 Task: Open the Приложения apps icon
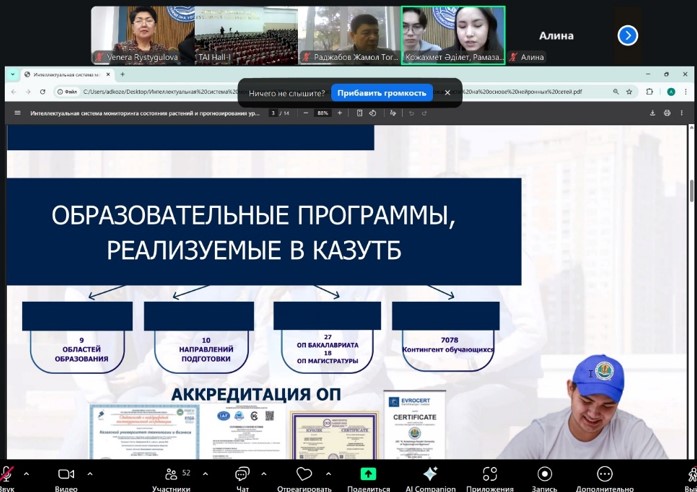pyautogui.click(x=490, y=474)
